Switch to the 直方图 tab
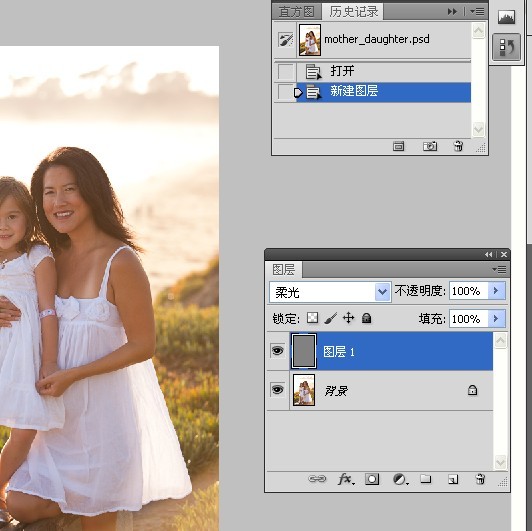The width and height of the screenshot is (532, 531). point(296,12)
